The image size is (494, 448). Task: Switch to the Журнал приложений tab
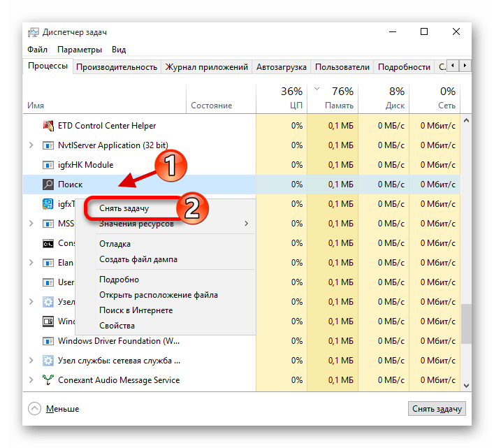point(207,67)
